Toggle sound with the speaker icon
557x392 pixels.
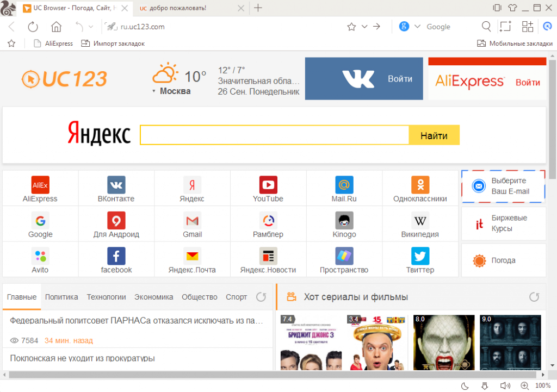point(505,385)
